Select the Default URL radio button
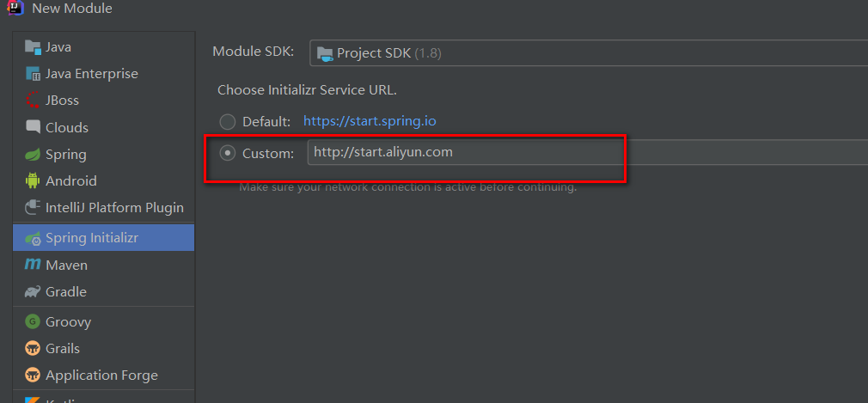Image resolution: width=868 pixels, height=403 pixels. tap(228, 122)
